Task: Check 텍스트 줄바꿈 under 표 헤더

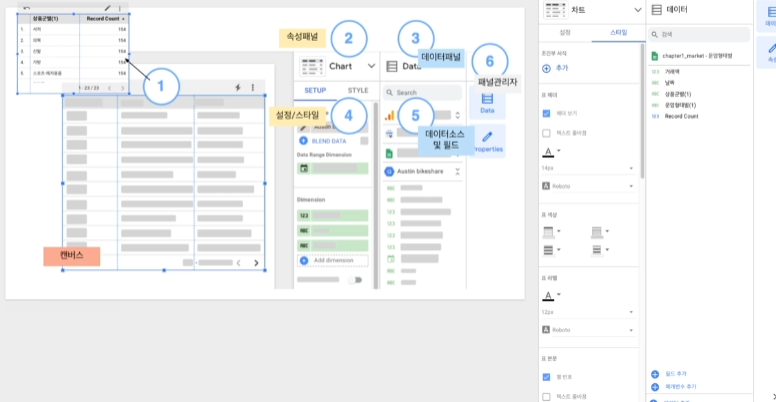Action: coord(546,133)
